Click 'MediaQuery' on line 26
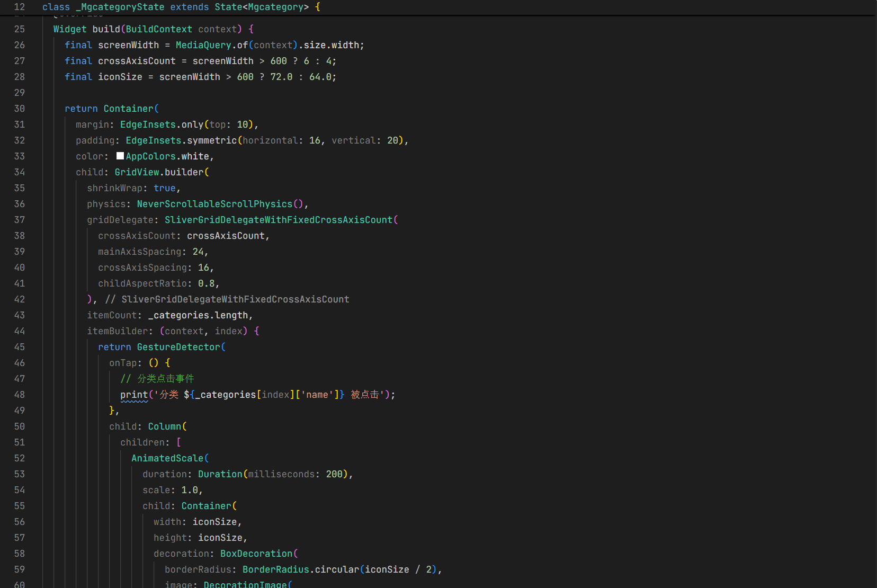 click(203, 45)
